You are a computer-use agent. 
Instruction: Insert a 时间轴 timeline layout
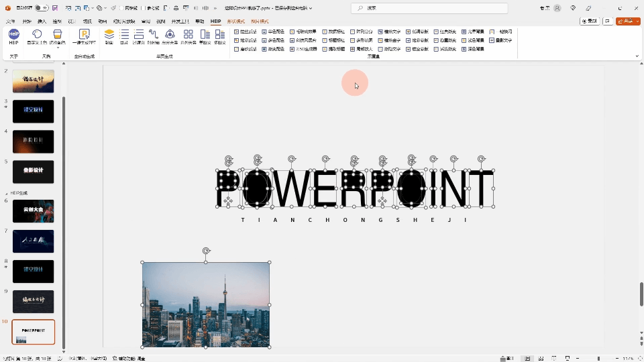tap(154, 36)
